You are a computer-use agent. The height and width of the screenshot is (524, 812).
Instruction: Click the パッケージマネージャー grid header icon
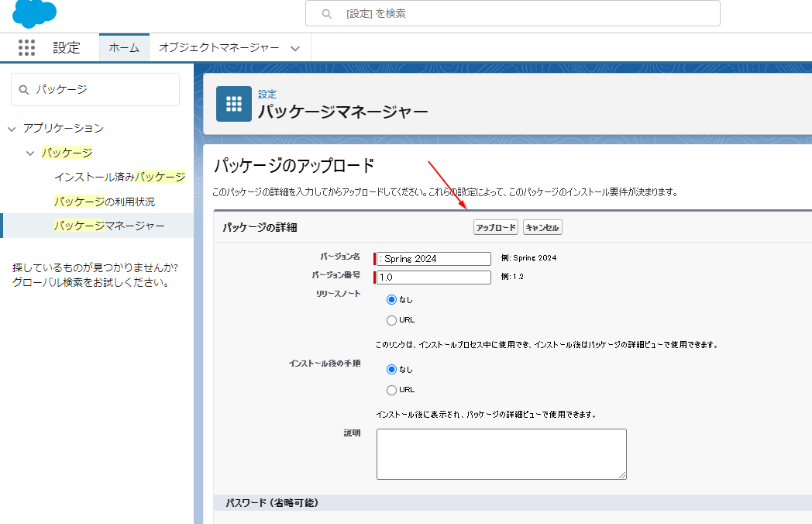[234, 104]
